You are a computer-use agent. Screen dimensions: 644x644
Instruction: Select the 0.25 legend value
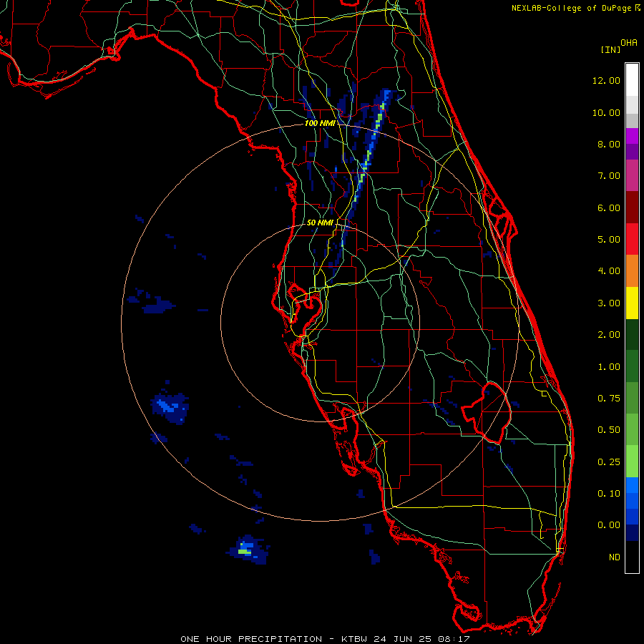609,462
